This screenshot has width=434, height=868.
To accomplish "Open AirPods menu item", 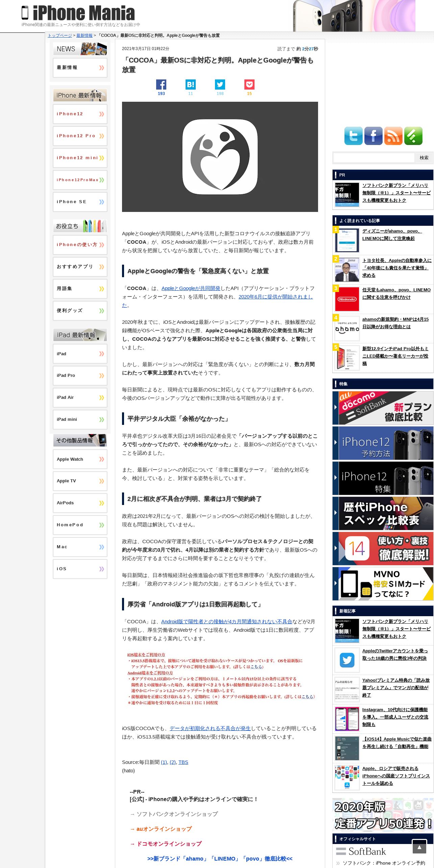I will coord(80,503).
